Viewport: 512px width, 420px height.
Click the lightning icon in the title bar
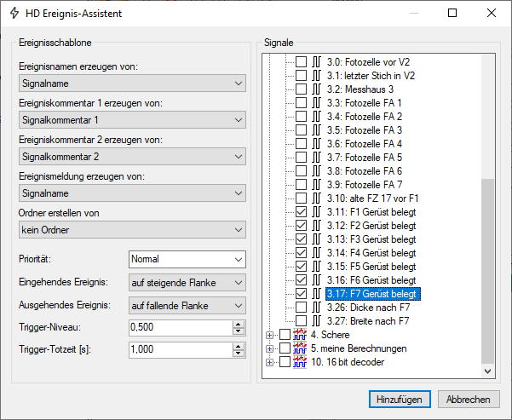click(14, 14)
